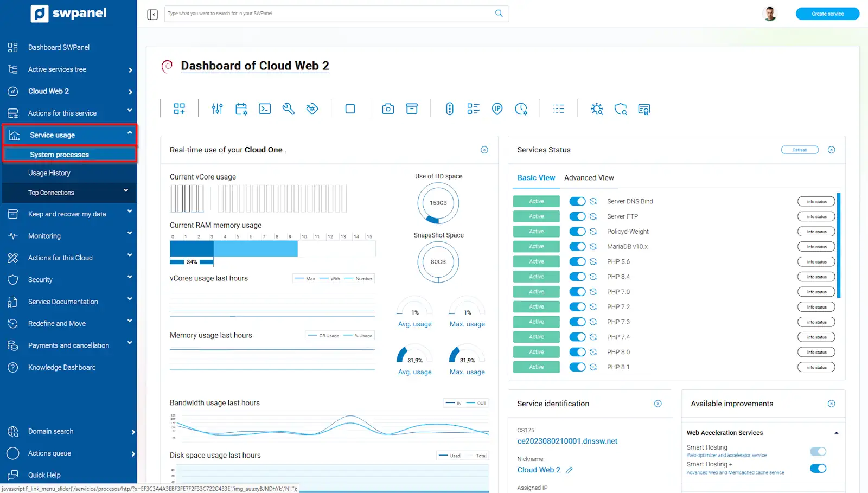
Task: Click the search magnifier icon
Action: pyautogui.click(x=499, y=14)
